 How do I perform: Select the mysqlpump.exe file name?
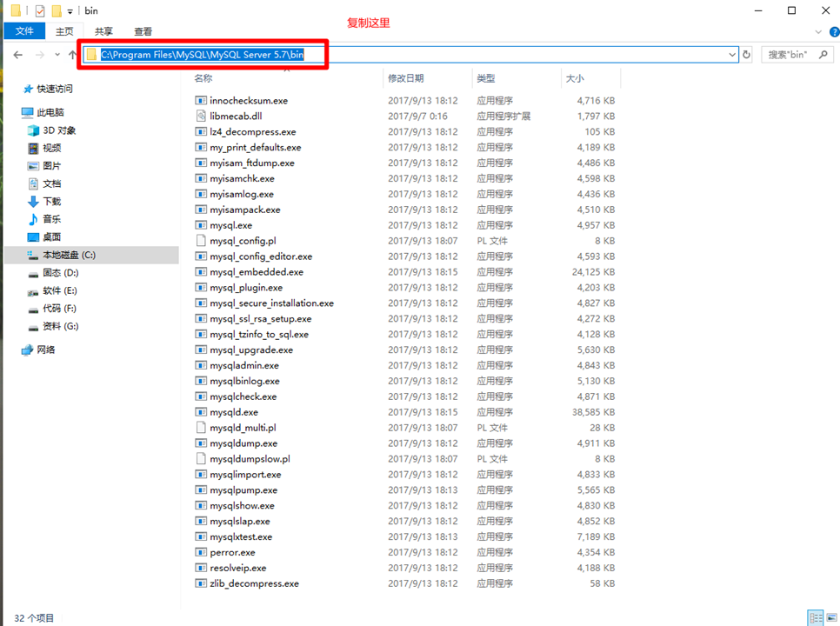pyautogui.click(x=243, y=490)
